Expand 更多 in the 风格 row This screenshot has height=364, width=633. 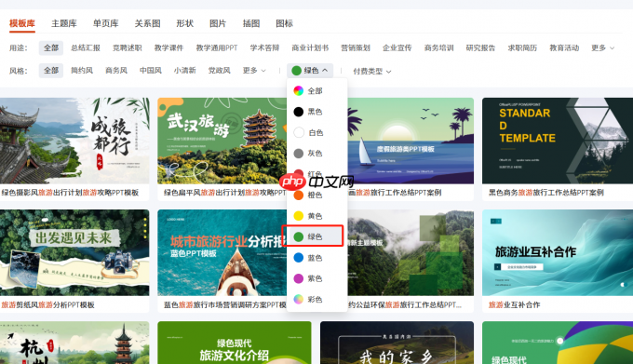pyautogui.click(x=254, y=71)
